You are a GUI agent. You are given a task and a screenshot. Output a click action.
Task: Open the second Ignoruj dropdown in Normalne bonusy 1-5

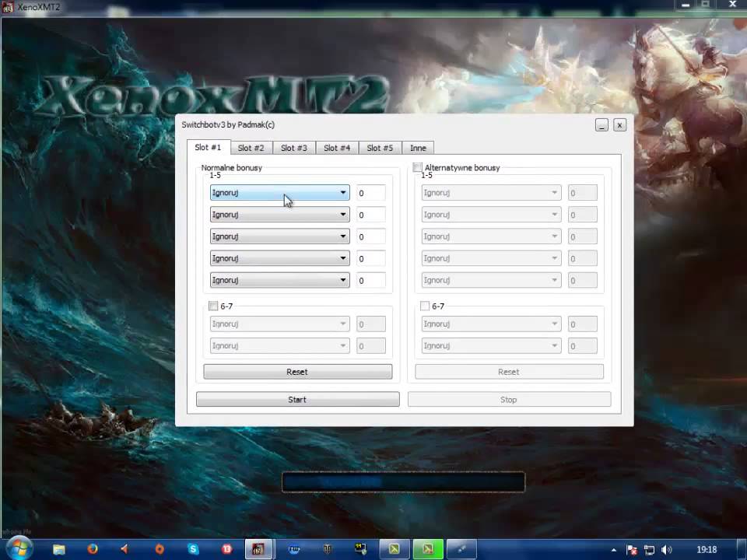279,215
